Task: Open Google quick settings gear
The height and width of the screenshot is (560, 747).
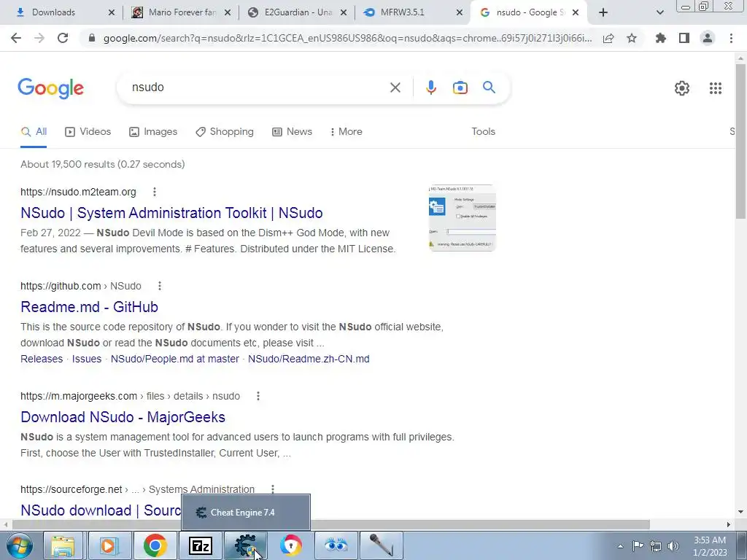Action: pyautogui.click(x=682, y=88)
